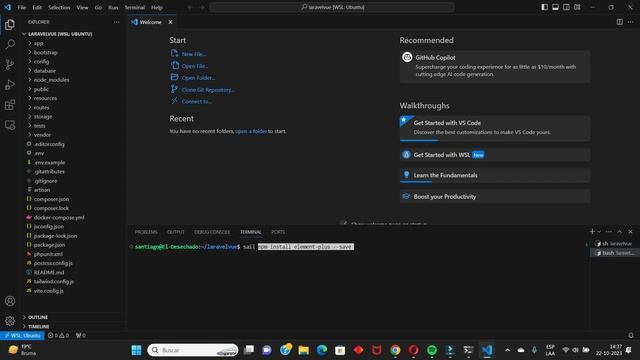Viewport: 640px width, 360px height.
Task: Open editor More Actions ellipsis
Action: coord(631,22)
